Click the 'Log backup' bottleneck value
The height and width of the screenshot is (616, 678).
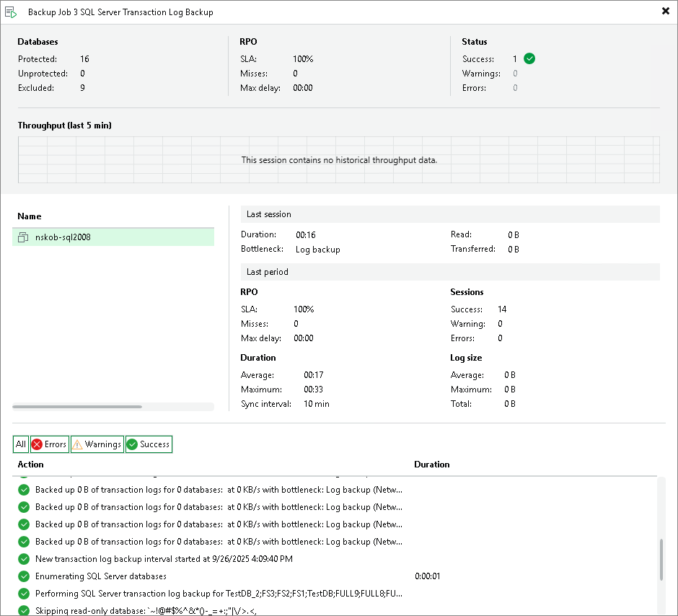[318, 250]
